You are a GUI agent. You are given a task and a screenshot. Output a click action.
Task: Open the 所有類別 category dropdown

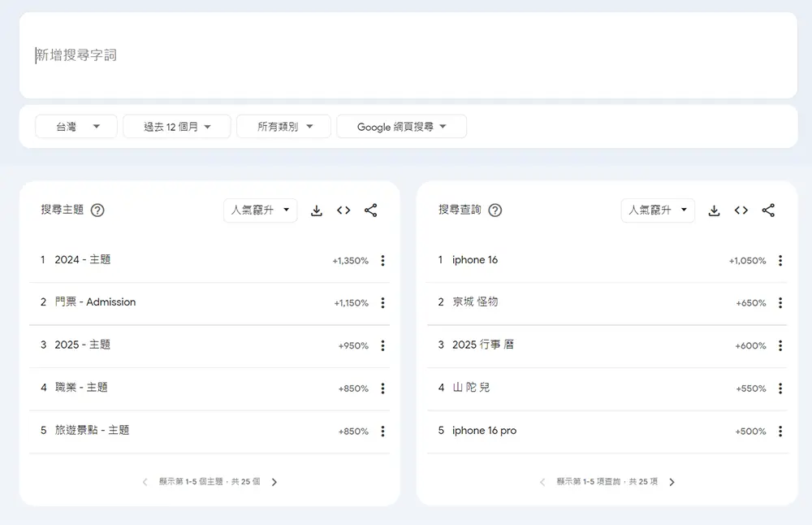pyautogui.click(x=283, y=127)
